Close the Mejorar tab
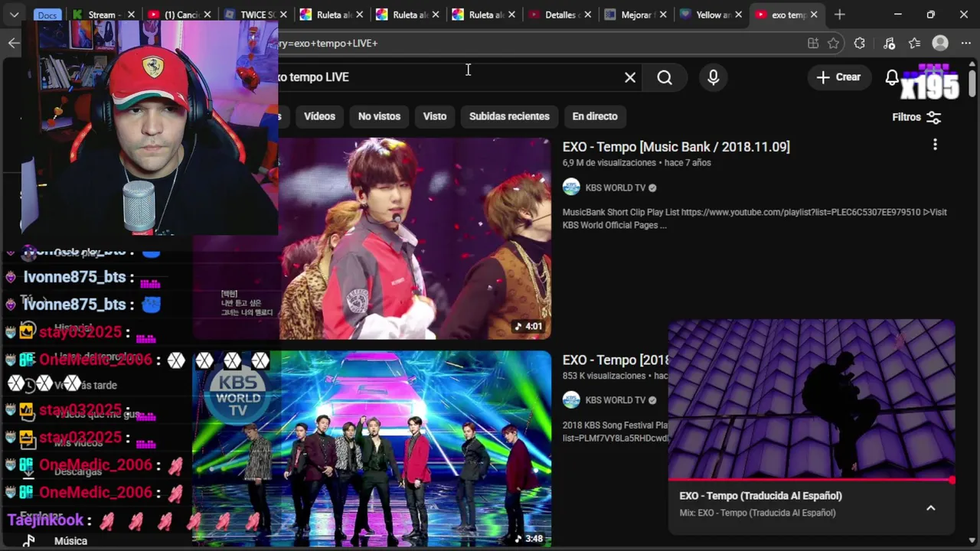The width and height of the screenshot is (980, 551). point(662,15)
